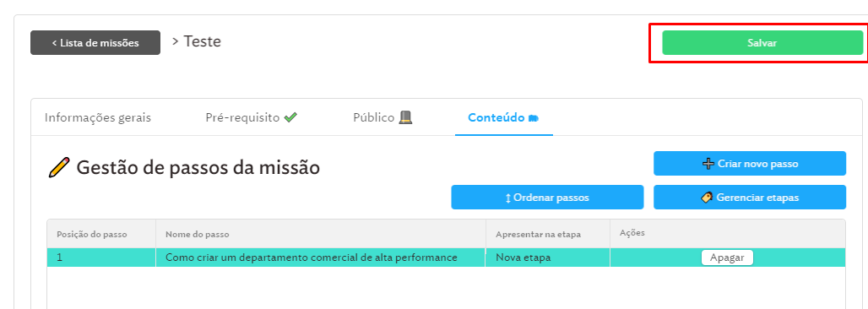Click the Posição do passo column header
This screenshot has height=309, width=868.
point(92,234)
